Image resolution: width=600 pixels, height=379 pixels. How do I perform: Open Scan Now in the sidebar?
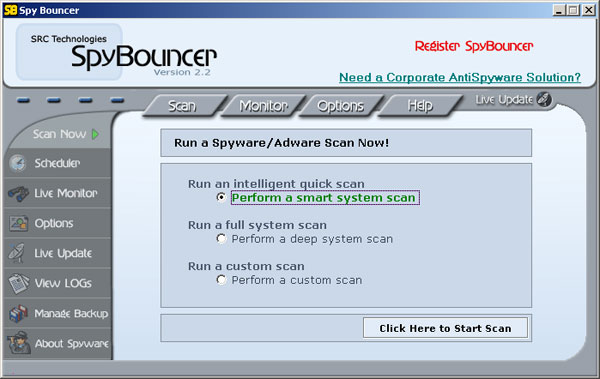click(x=59, y=134)
